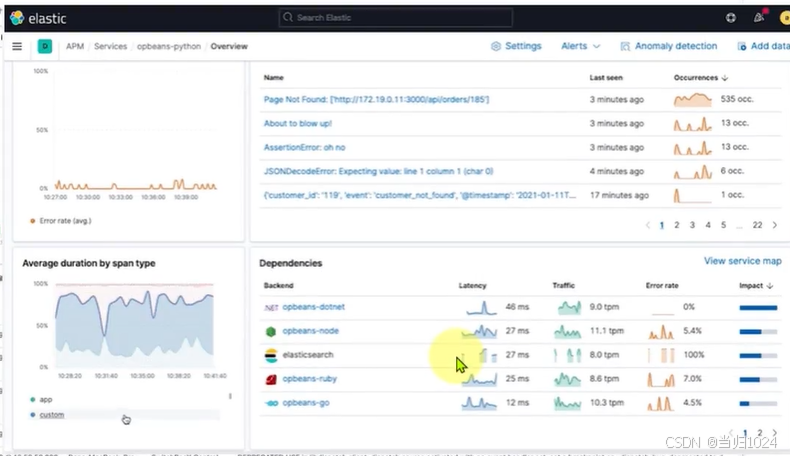
Task: Go to previous errors page arrow
Action: tap(648, 225)
